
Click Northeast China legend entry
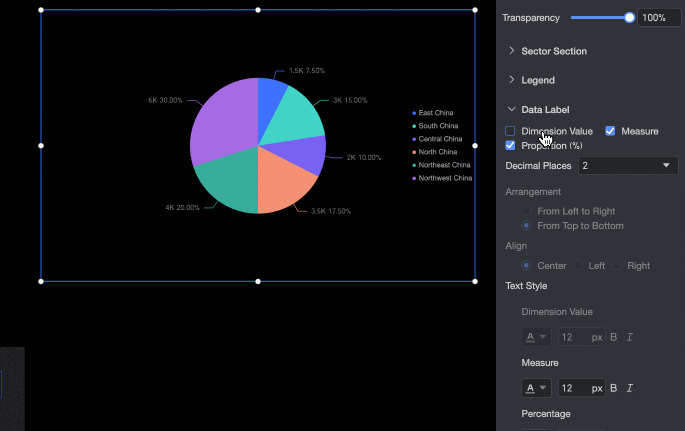click(x=441, y=165)
